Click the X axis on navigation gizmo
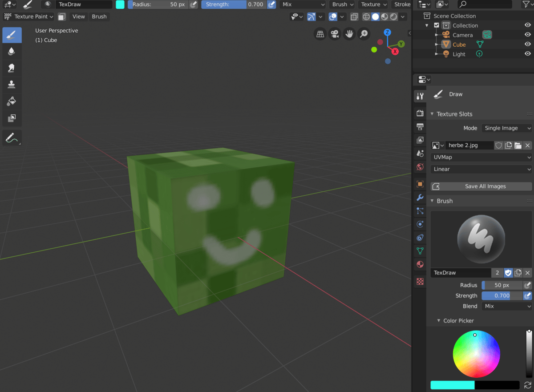Viewport: 534px width, 392px height. click(395, 51)
